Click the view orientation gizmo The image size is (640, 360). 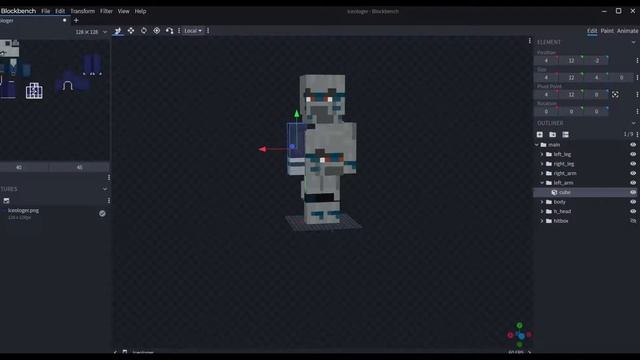coord(520,335)
